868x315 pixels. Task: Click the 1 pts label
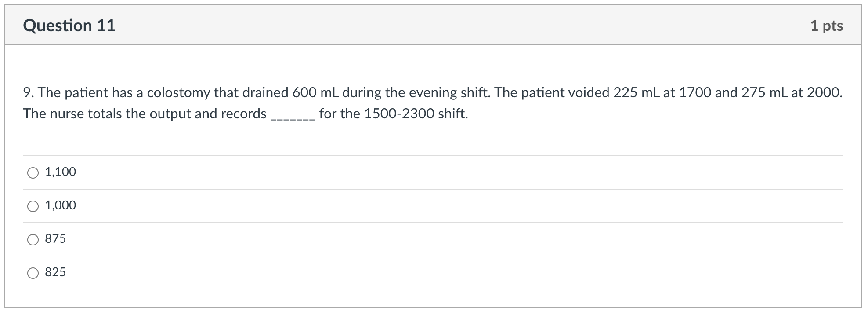click(x=826, y=25)
